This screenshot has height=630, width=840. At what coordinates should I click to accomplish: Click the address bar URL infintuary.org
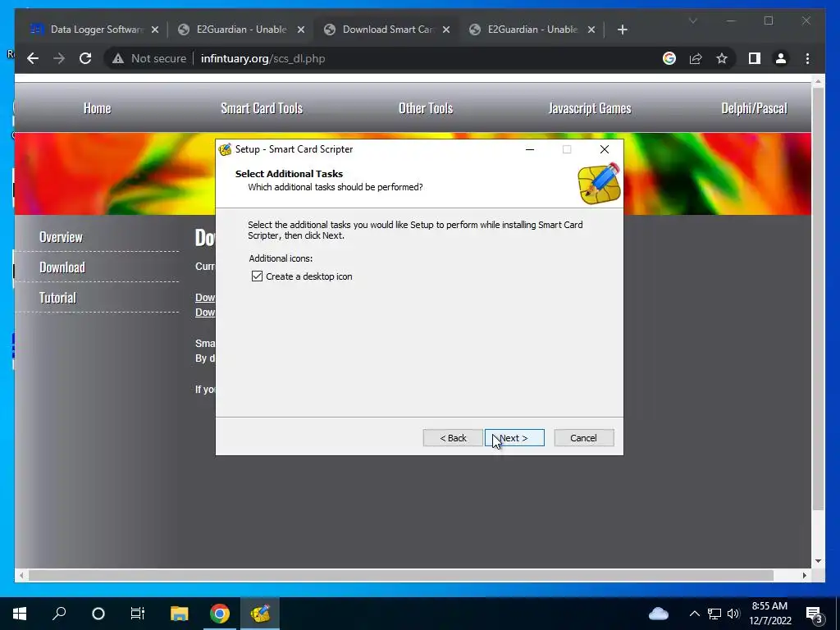coord(262,58)
